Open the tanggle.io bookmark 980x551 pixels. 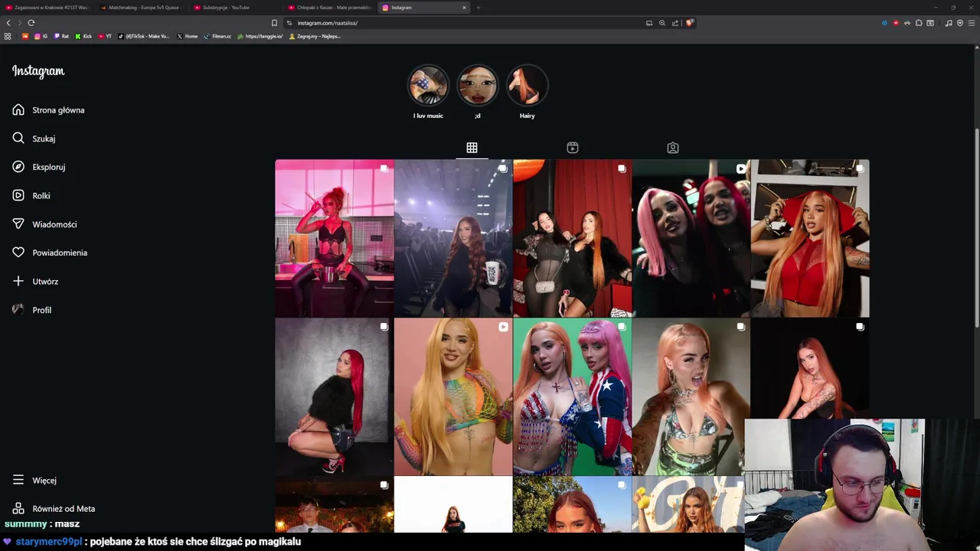(x=260, y=36)
